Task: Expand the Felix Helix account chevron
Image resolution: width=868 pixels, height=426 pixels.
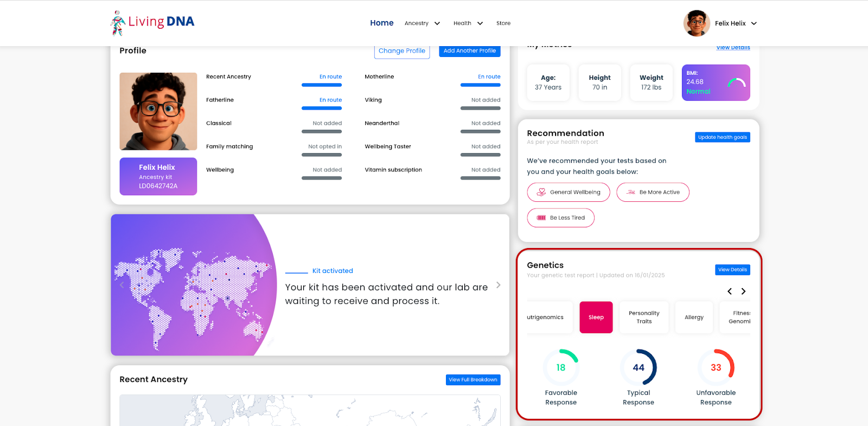Action: point(754,23)
